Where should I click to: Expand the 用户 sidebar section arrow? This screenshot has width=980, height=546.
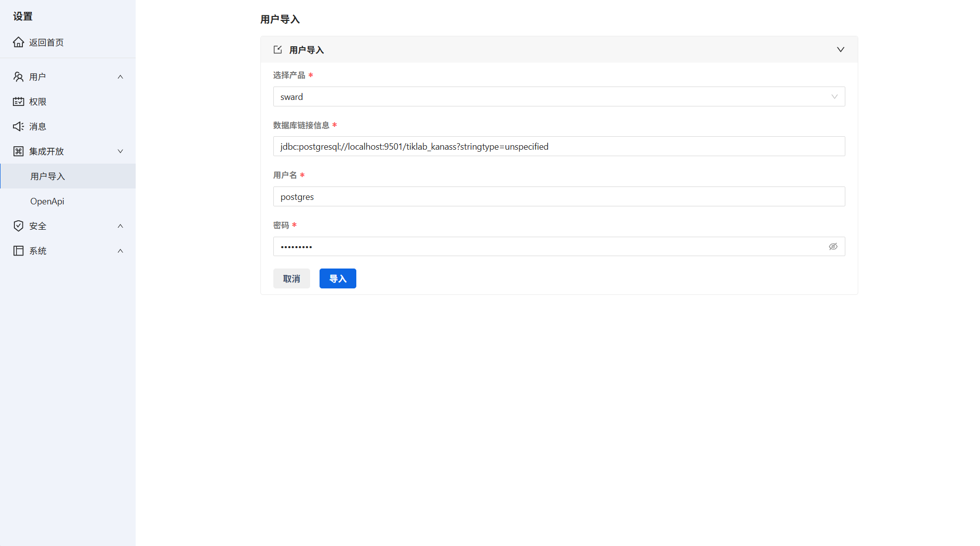click(x=120, y=77)
